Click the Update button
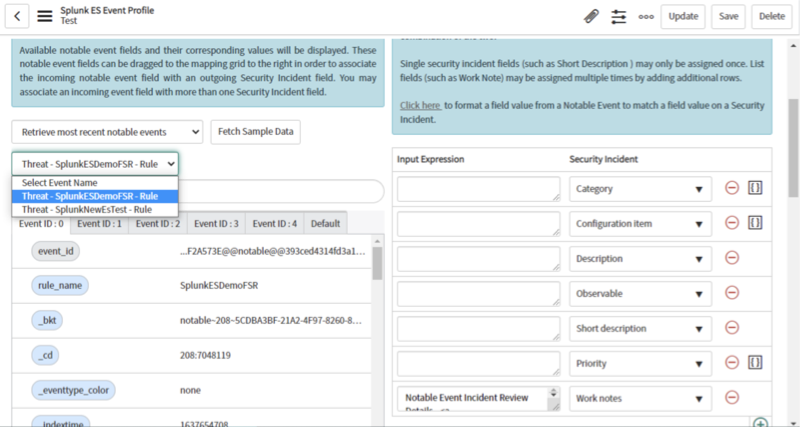The width and height of the screenshot is (800, 427). (x=683, y=16)
